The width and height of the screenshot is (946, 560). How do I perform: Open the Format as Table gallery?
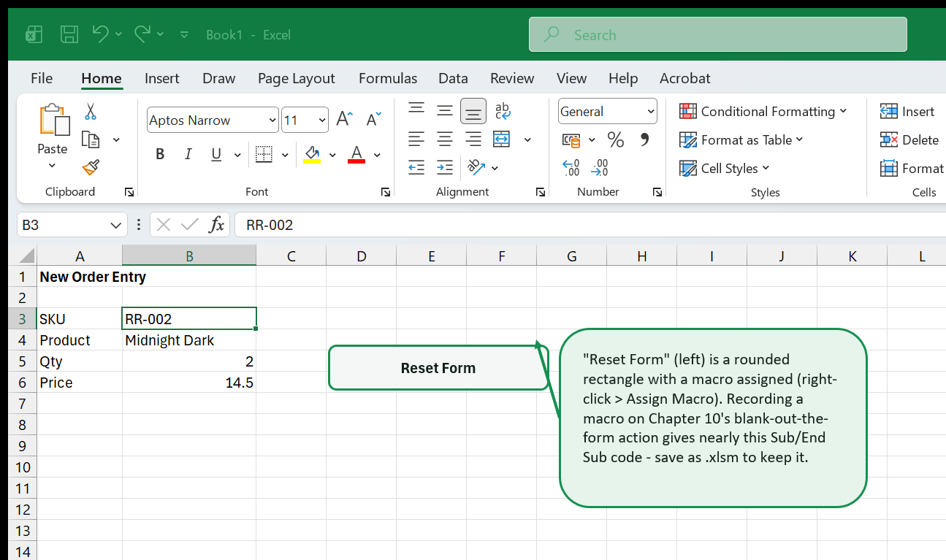(x=741, y=139)
